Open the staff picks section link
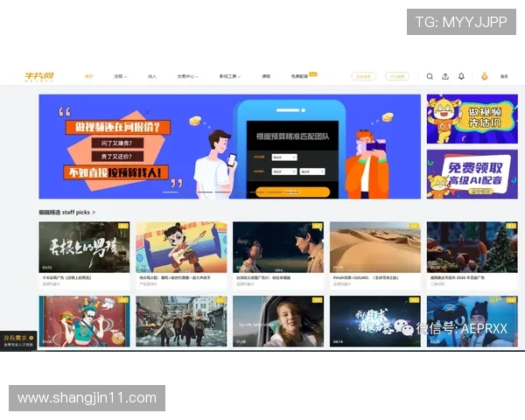The image size is (525, 420). click(x=67, y=212)
